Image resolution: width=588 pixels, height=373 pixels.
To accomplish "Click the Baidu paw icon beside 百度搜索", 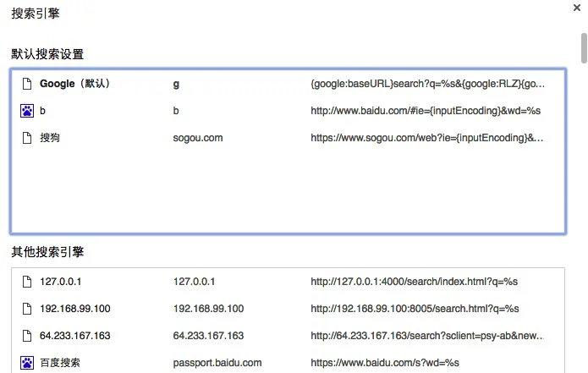I will click(x=27, y=363).
